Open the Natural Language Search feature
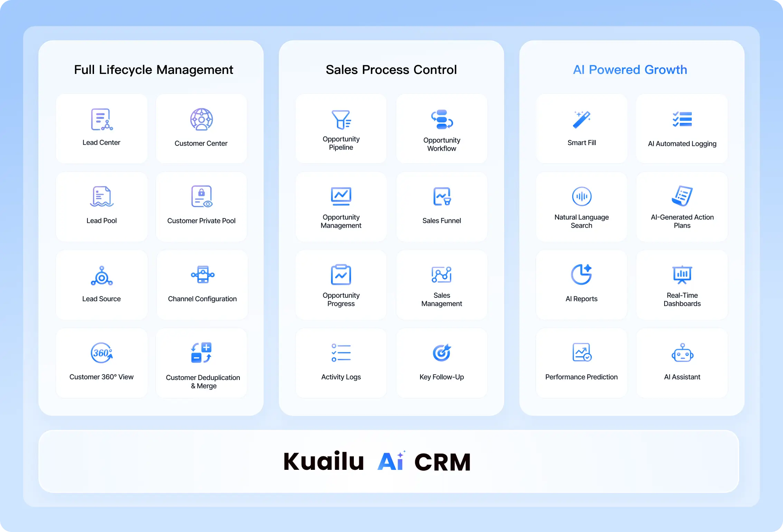Image resolution: width=783 pixels, height=532 pixels. [x=582, y=197]
